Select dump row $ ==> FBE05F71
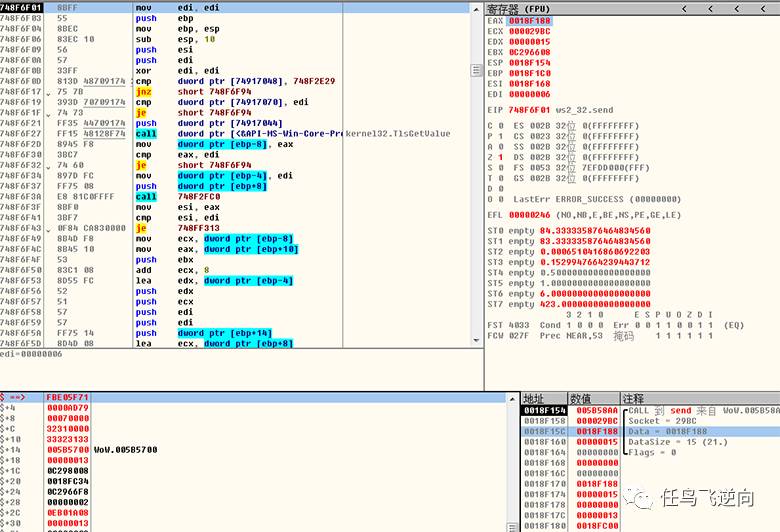This screenshot has width=780, height=532. 253,397
